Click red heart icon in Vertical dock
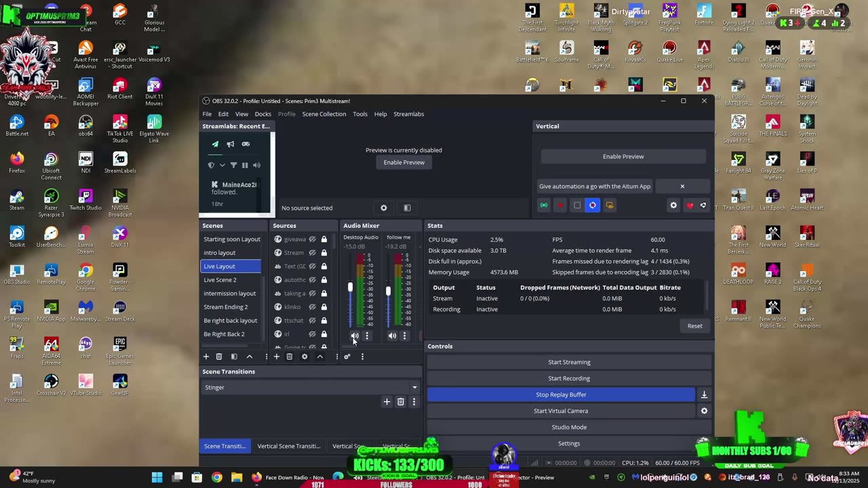 click(690, 205)
